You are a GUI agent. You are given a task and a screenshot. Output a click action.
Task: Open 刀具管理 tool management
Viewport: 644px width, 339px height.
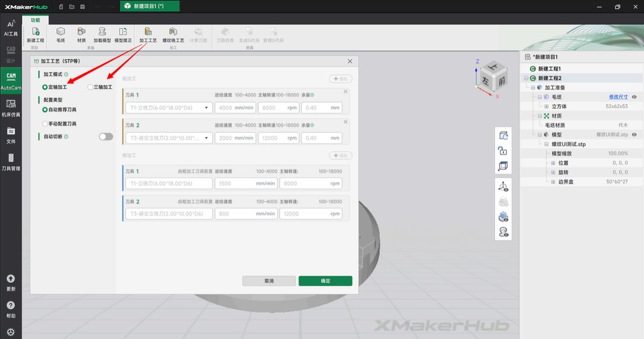click(x=11, y=162)
